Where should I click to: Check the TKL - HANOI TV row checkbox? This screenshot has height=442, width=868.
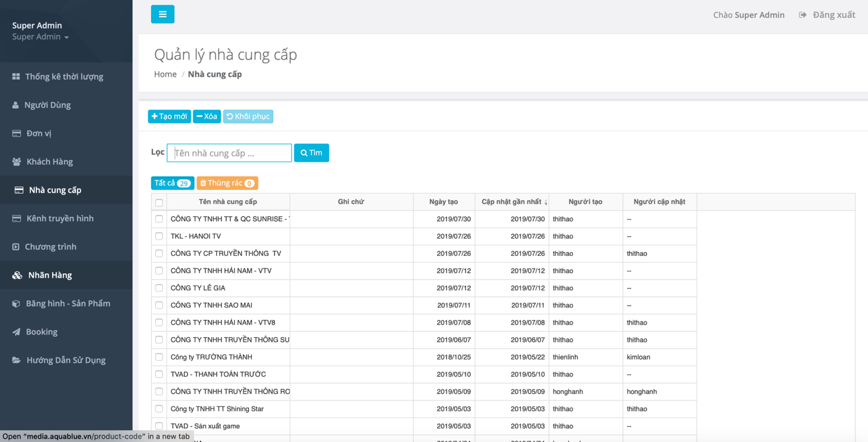click(159, 236)
